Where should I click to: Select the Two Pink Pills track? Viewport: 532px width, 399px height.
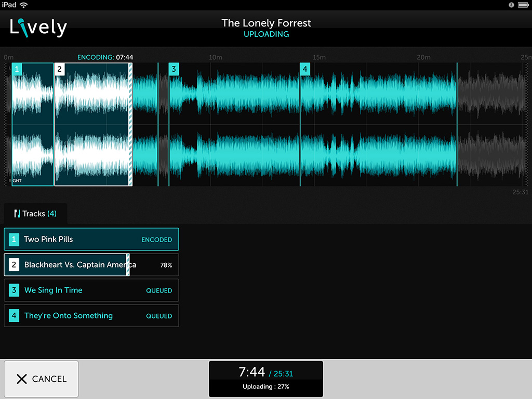(x=91, y=240)
